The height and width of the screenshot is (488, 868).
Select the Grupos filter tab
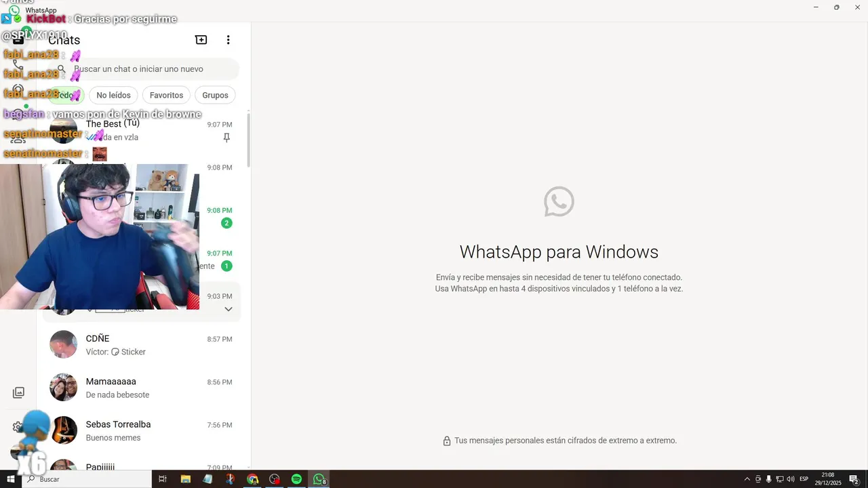(x=215, y=96)
